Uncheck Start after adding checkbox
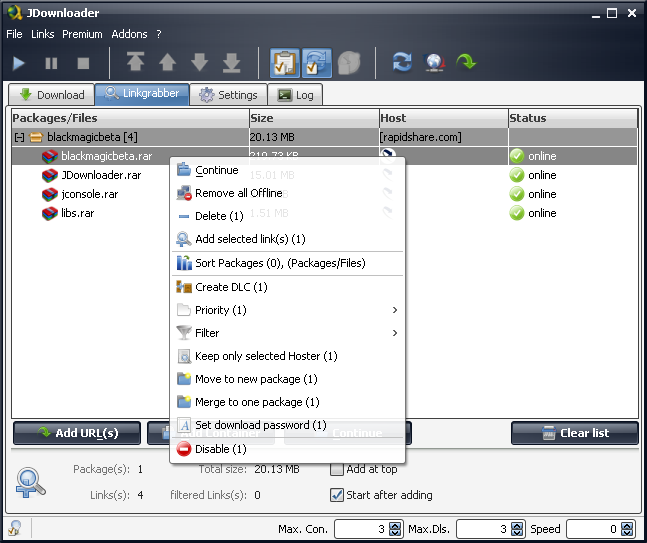647x543 pixels. tap(337, 495)
